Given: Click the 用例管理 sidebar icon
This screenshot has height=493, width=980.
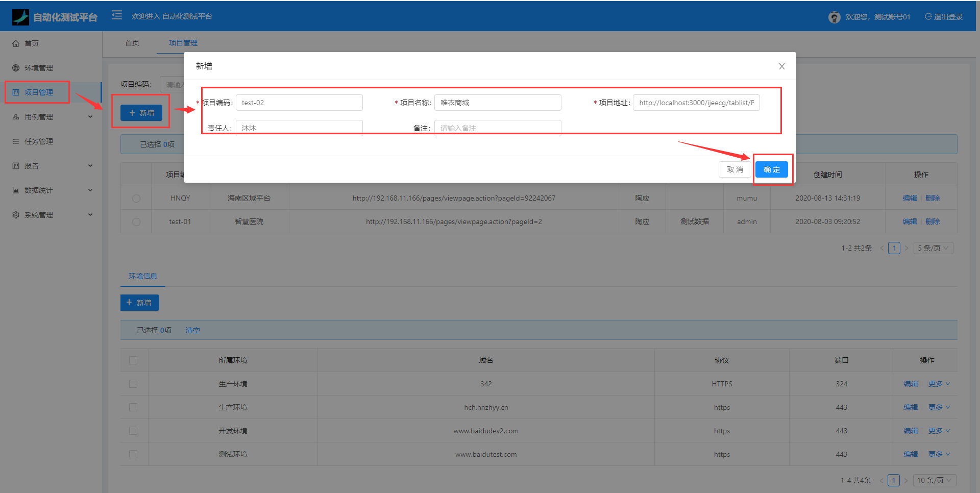Looking at the screenshot, I should (x=16, y=117).
